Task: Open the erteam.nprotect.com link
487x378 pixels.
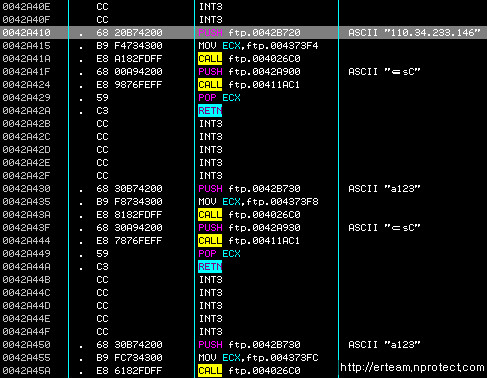Action: pyautogui.click(x=412, y=367)
